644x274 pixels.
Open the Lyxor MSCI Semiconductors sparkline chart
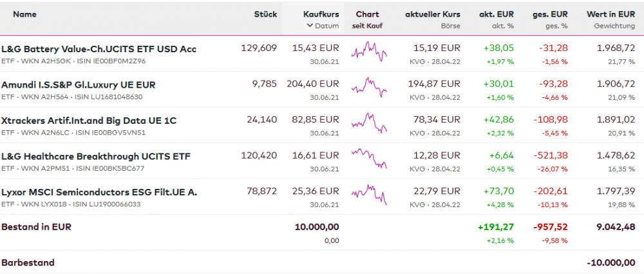click(369, 196)
